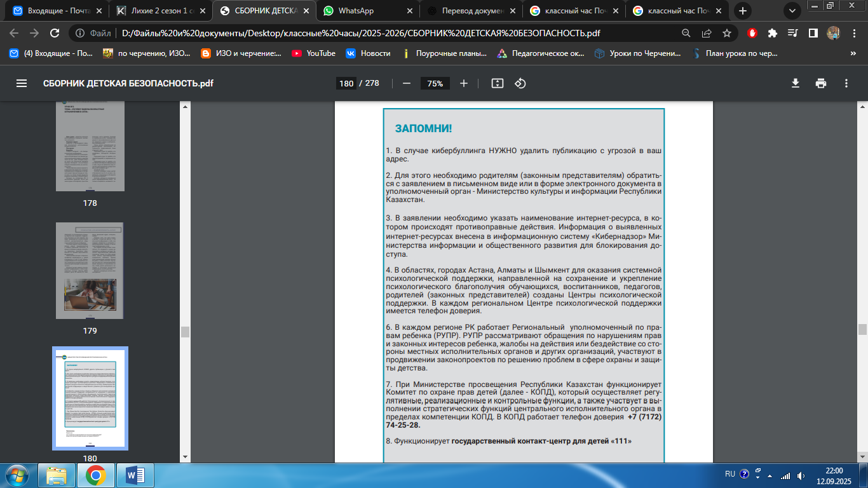Click the document title СБОРНИК ДЕТСКАЯ БЕЗОПАСНОСТЬ.pdf
The width and height of the screenshot is (868, 488).
click(128, 83)
